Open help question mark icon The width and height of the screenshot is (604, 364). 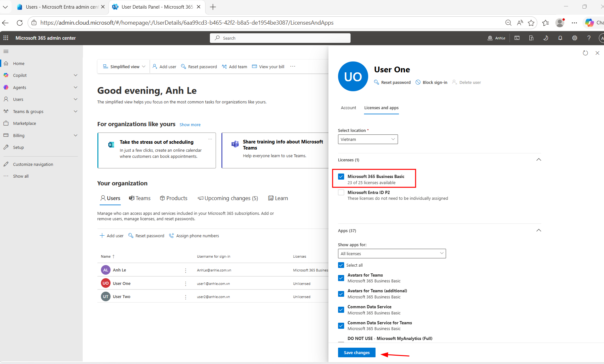[x=589, y=38]
